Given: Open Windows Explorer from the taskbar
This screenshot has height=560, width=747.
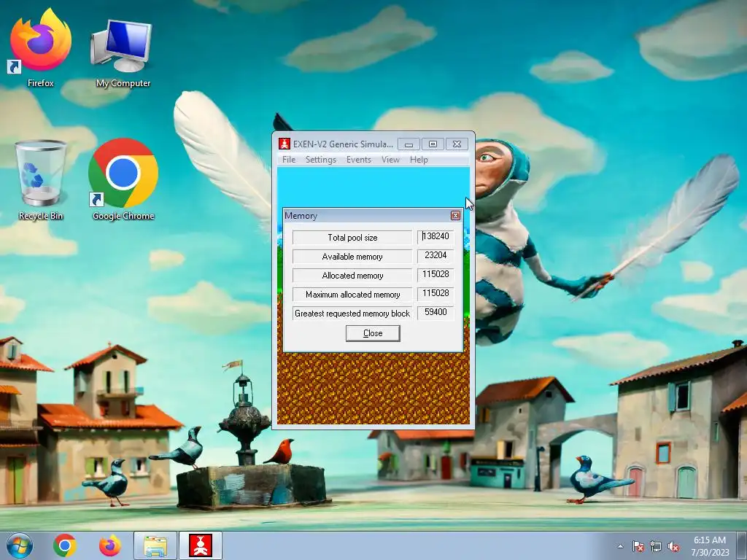Looking at the screenshot, I should pos(155,545).
